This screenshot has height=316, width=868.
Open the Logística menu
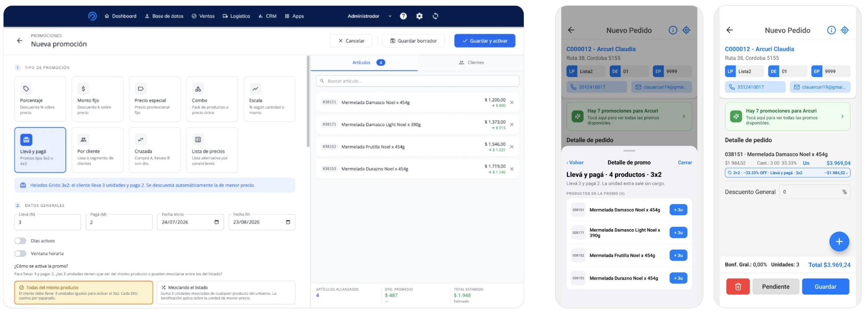point(236,16)
